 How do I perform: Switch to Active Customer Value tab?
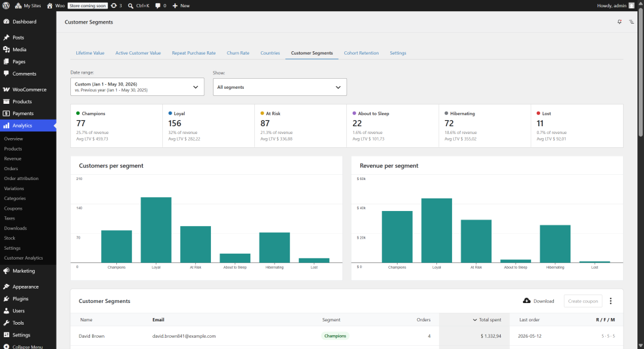[138, 53]
